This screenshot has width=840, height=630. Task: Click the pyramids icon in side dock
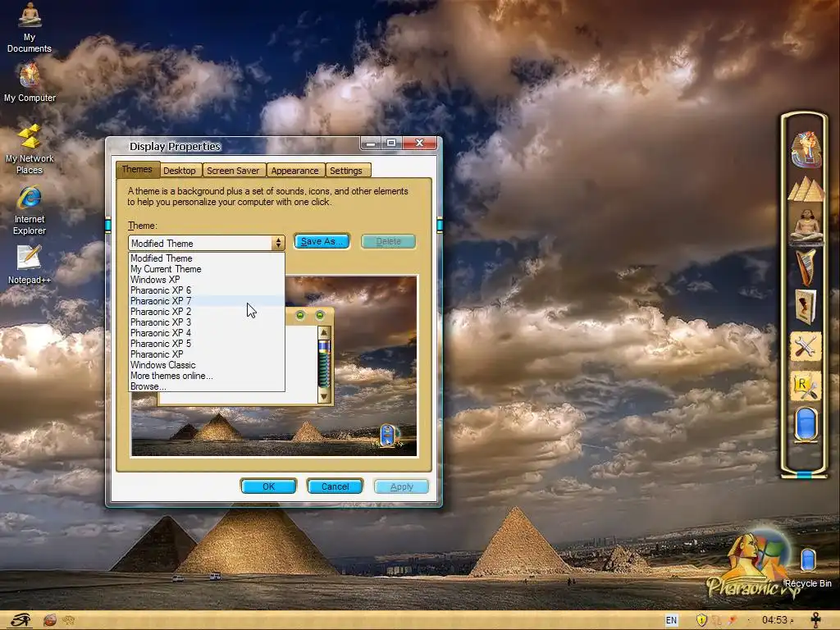(806, 189)
